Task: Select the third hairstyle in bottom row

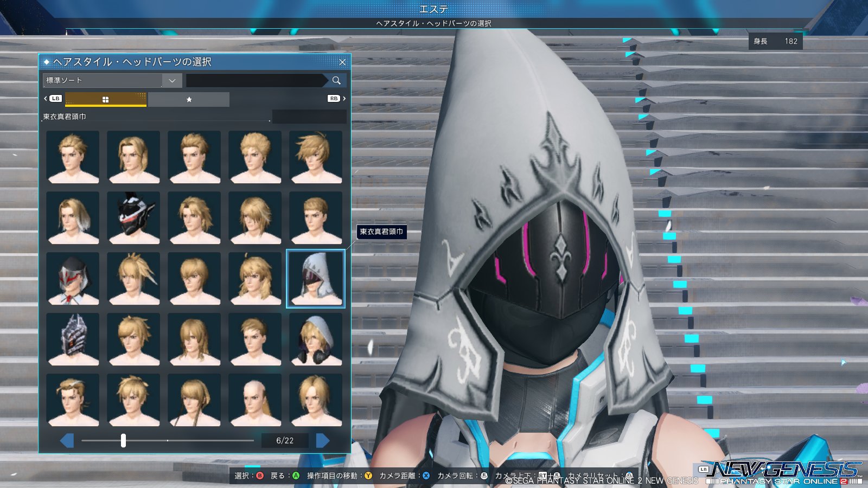Action: tap(194, 400)
